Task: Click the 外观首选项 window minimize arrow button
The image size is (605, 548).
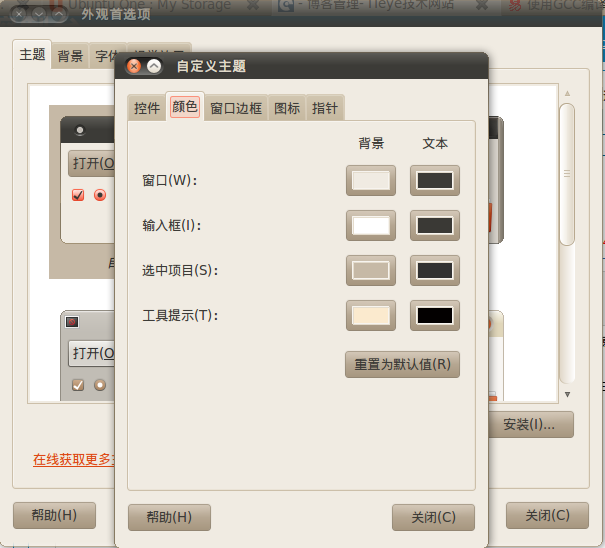Action: pyautogui.click(x=39, y=14)
